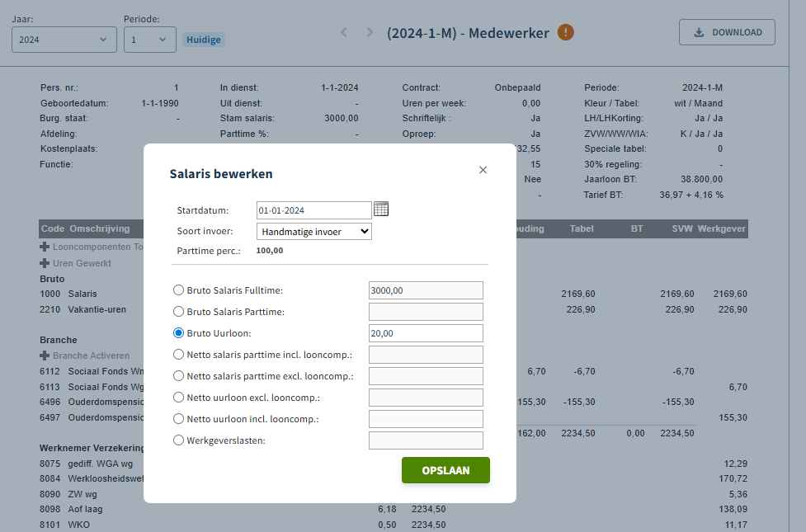Image resolution: width=806 pixels, height=532 pixels.
Task: Click the 2210 Vakantie-uren row
Action: [x=394, y=309]
